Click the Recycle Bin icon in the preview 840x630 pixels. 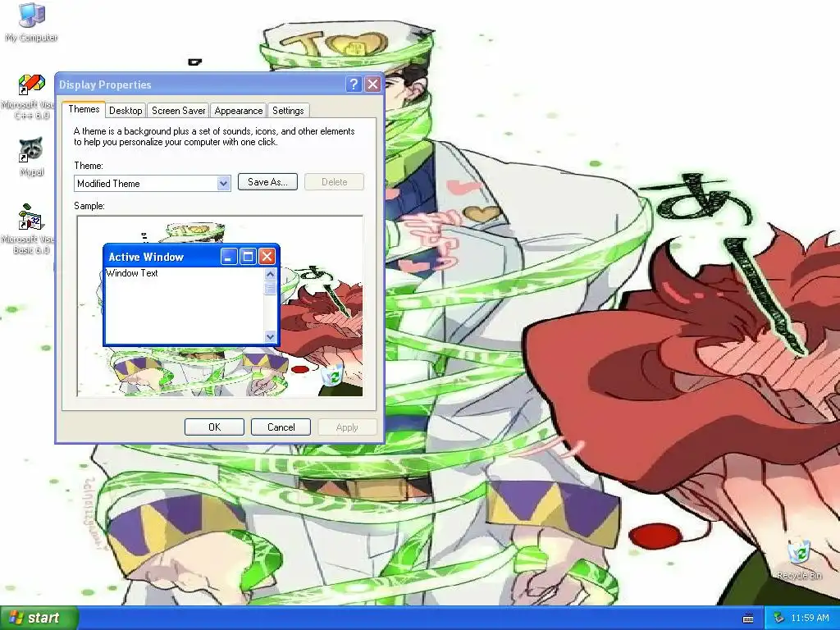pyautogui.click(x=333, y=374)
